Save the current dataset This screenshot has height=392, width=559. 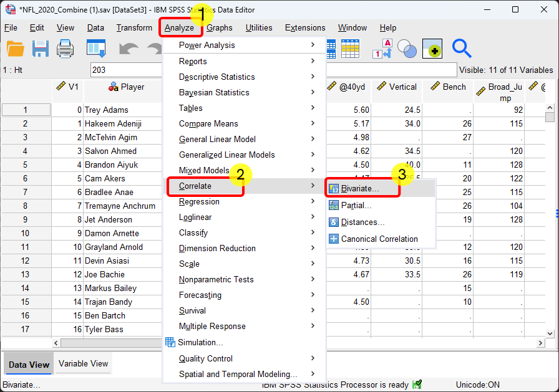point(40,49)
